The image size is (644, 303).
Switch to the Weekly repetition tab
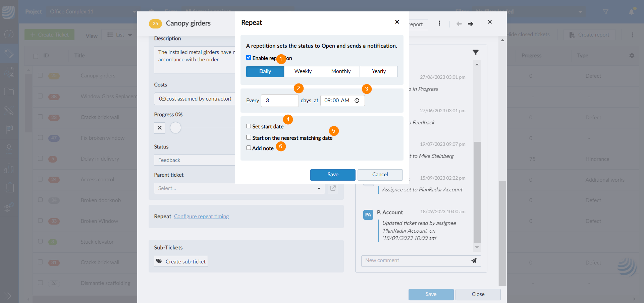pyautogui.click(x=303, y=71)
